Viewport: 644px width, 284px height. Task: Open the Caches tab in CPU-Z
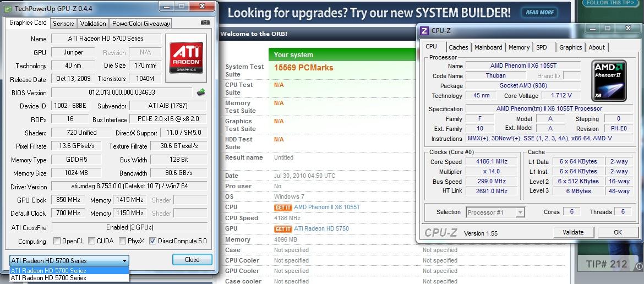click(459, 47)
